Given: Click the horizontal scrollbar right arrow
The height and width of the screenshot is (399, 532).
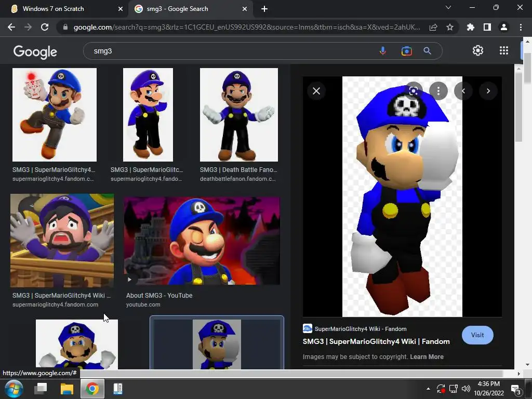Looking at the screenshot, I should pyautogui.click(x=518, y=374).
